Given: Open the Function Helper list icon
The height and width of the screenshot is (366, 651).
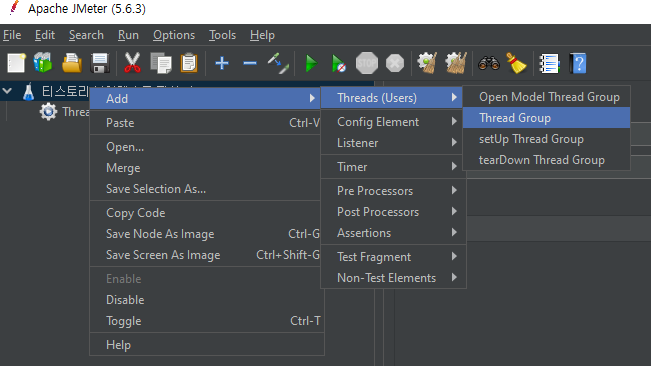Looking at the screenshot, I should (549, 63).
